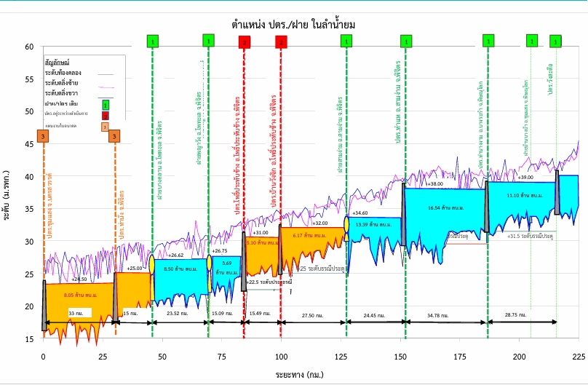This screenshot has width=588, height=385.
Task: Click the red marker 2 at 100 km line
Action: click(281, 42)
